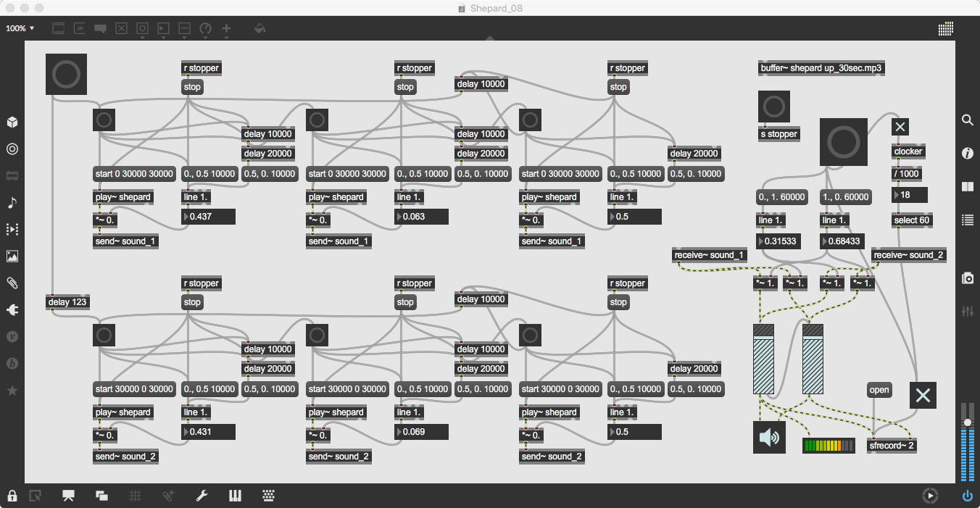Screen dimensions: 980x508
Task: Open the circular target icon in the left sidebar
Action: 12,149
